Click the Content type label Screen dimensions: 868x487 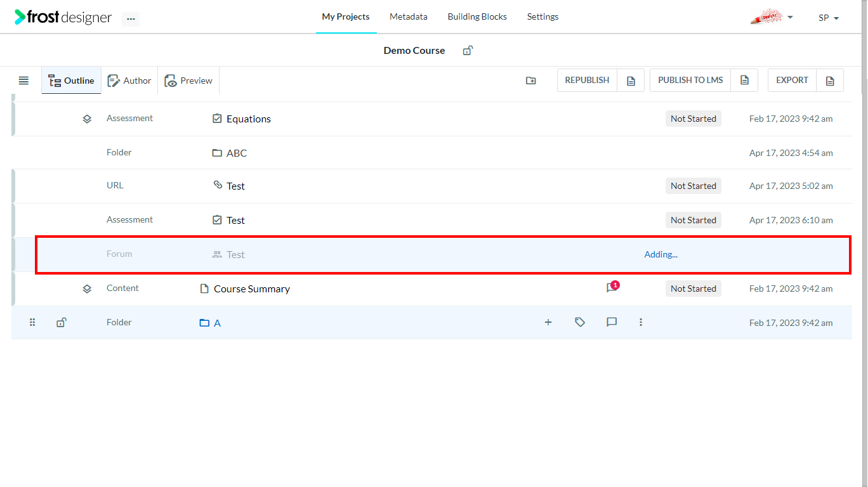click(122, 288)
